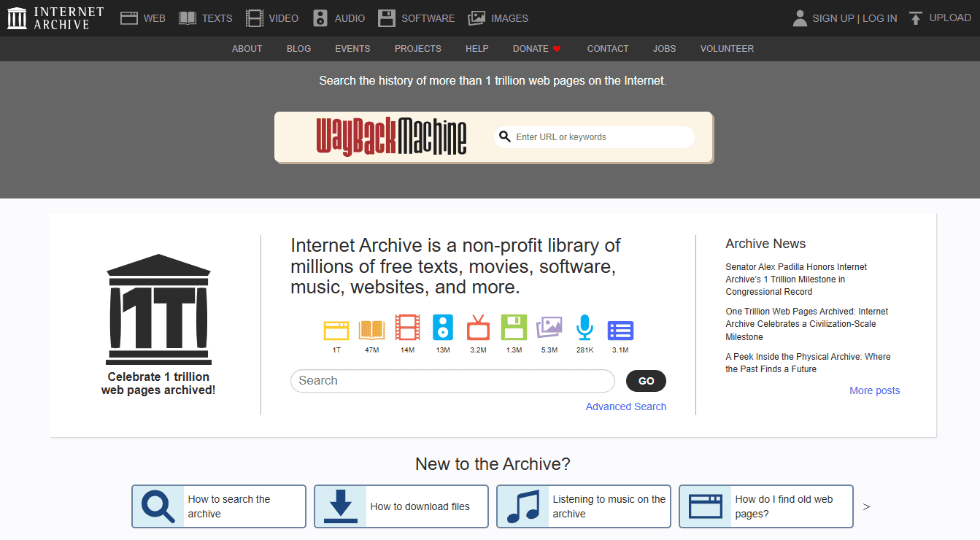Select the microphone icon showing 281K items

(x=584, y=330)
